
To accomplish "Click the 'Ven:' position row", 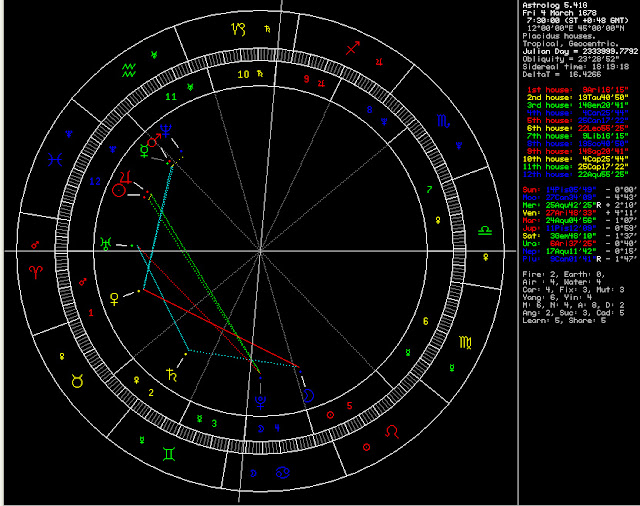I will 580,213.
